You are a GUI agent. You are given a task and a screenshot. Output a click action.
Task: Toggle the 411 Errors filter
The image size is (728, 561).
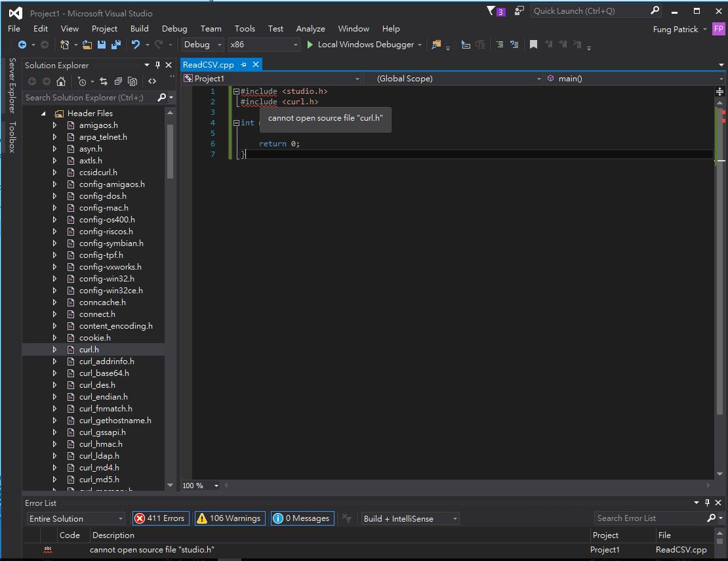pyautogui.click(x=161, y=518)
